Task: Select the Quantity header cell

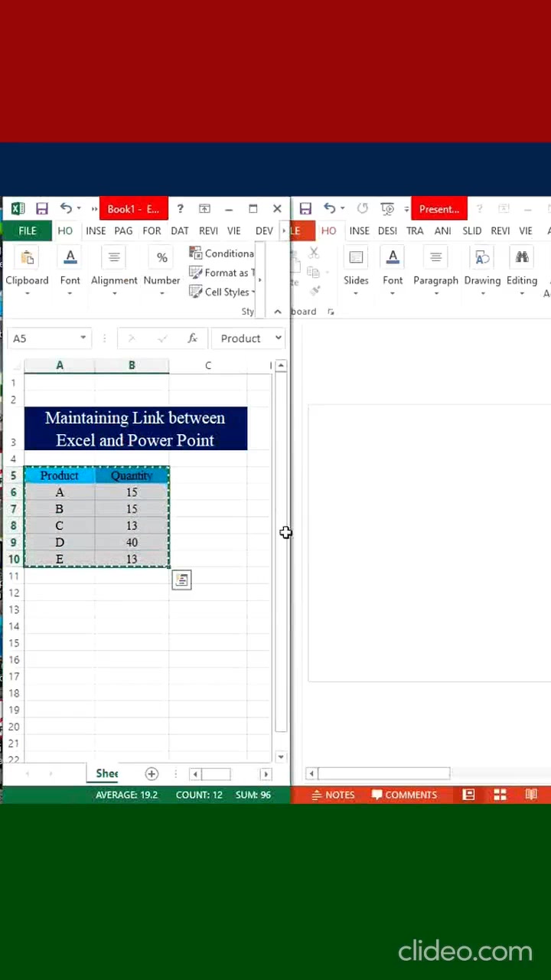Action: pyautogui.click(x=132, y=475)
